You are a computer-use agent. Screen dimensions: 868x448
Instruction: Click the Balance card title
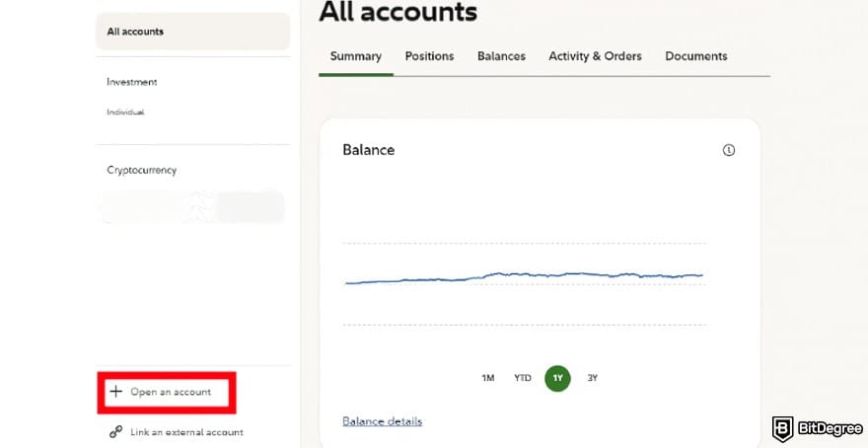pos(369,150)
